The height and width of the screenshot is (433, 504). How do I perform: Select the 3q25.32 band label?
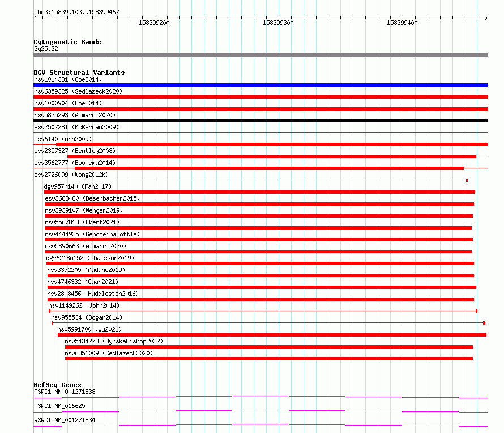pos(46,49)
